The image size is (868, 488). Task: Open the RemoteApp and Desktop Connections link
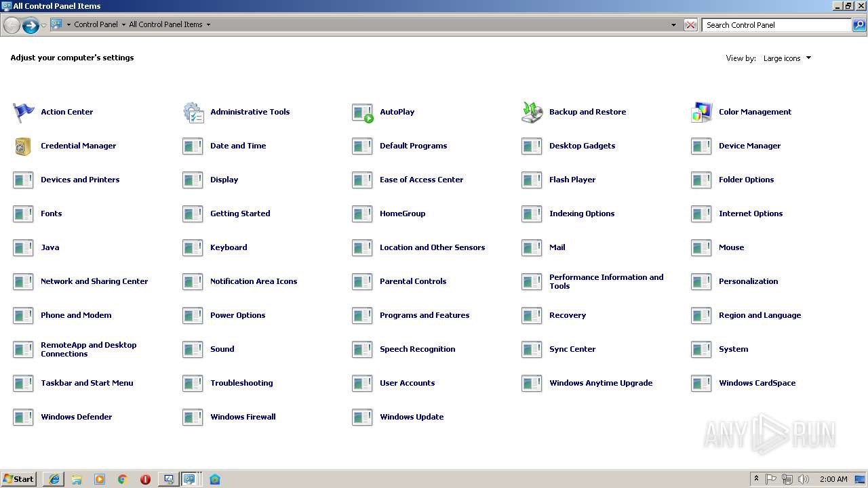(x=89, y=349)
